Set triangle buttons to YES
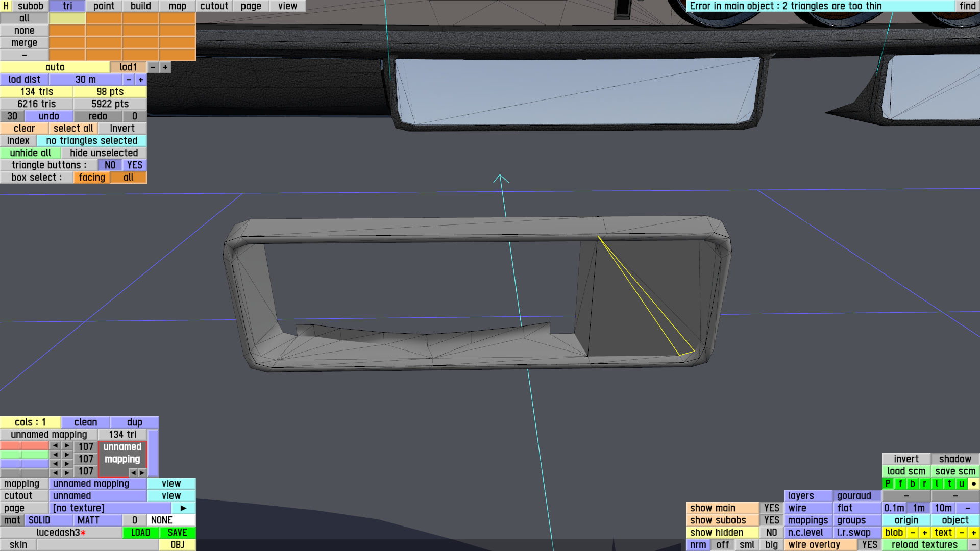 [135, 165]
